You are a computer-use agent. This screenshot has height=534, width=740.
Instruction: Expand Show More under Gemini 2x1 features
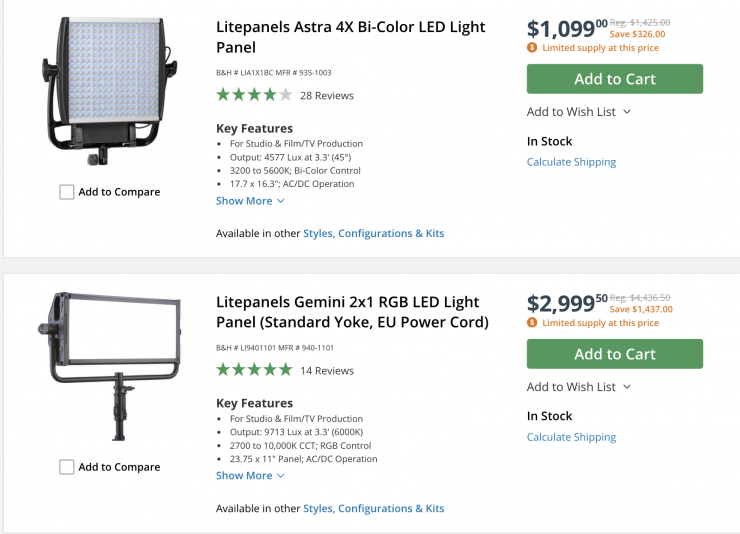point(250,476)
